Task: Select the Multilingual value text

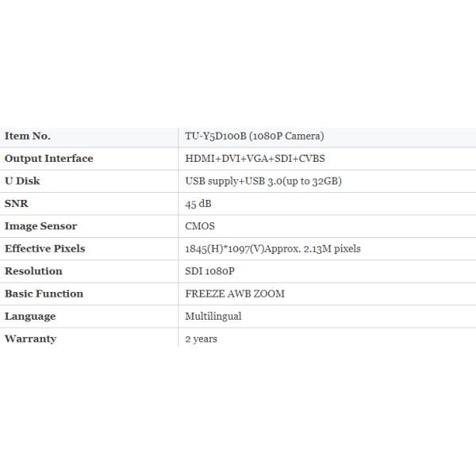Action: click(x=213, y=316)
